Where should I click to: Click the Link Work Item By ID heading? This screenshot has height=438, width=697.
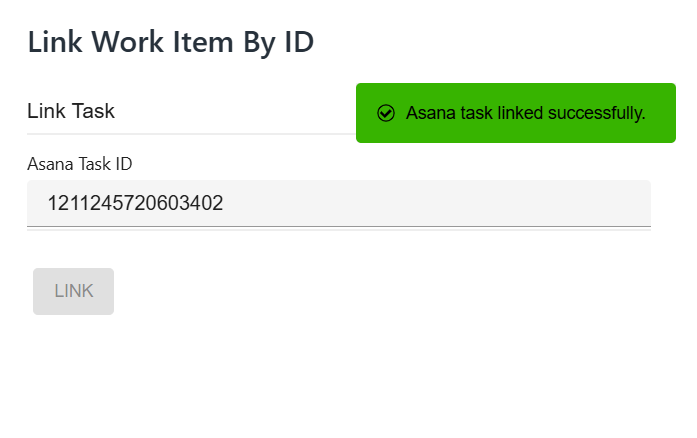(170, 42)
